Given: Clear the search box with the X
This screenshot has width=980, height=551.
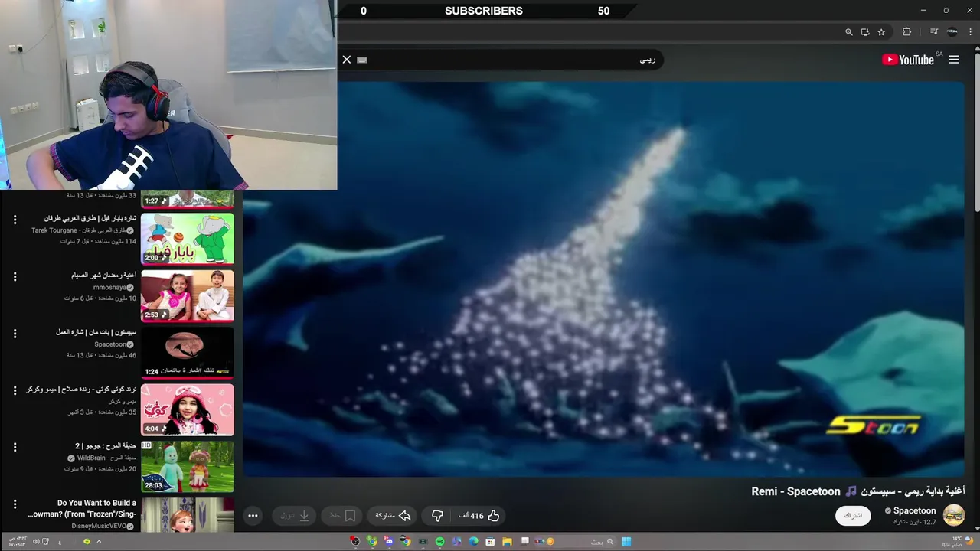Looking at the screenshot, I should [347, 60].
